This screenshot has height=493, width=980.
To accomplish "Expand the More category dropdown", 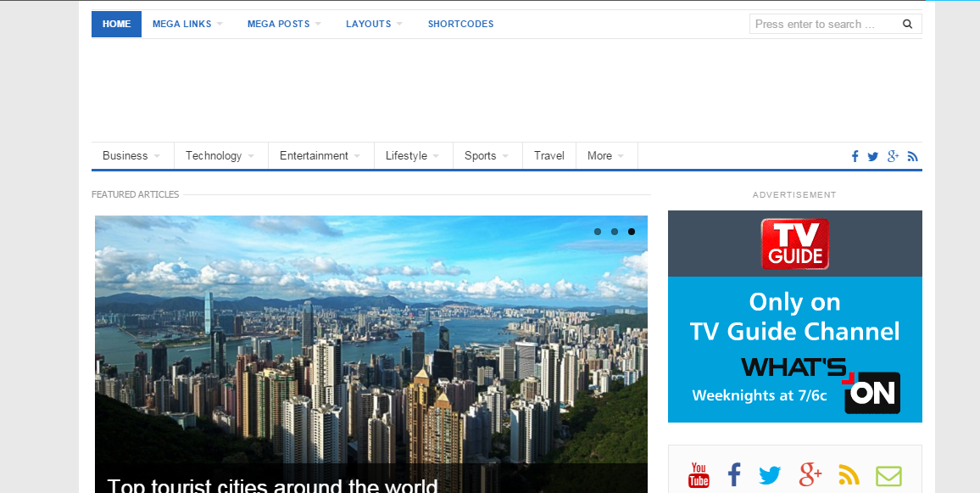I will click(x=606, y=156).
